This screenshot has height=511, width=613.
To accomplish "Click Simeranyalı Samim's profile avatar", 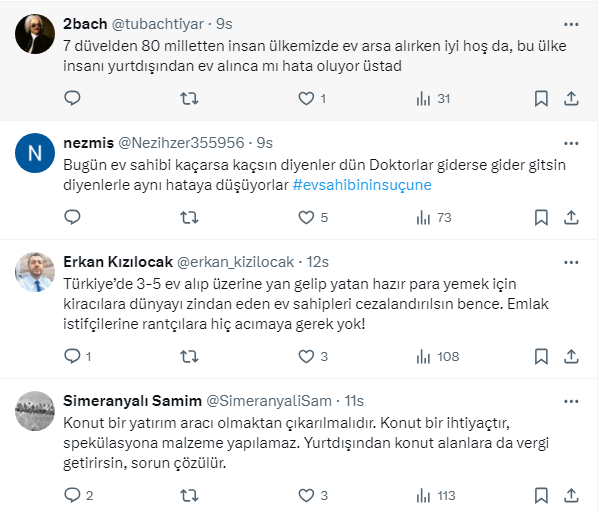I will click(35, 408).
